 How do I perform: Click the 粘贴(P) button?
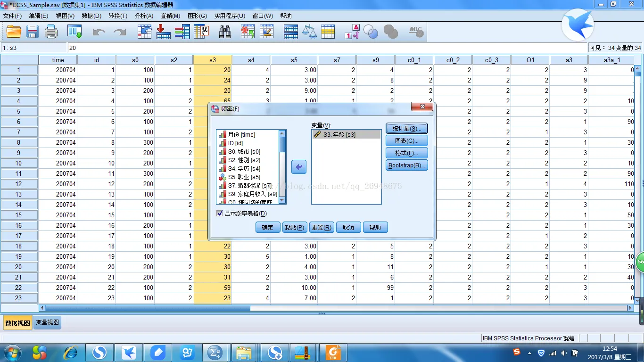click(295, 227)
